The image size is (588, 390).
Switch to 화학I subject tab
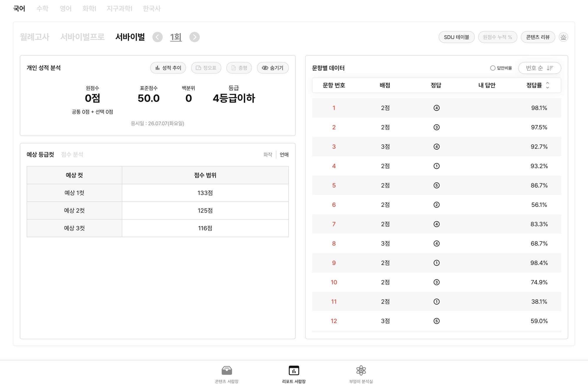point(89,9)
